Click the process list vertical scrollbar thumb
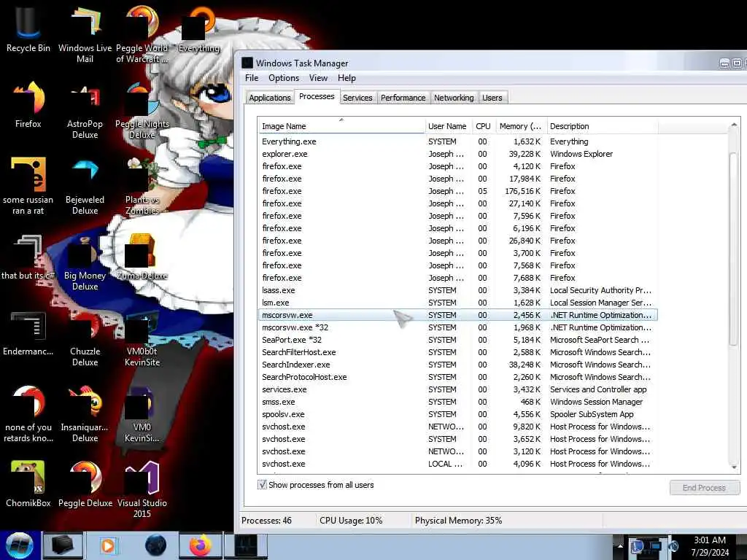The height and width of the screenshot is (560, 747). click(734, 248)
